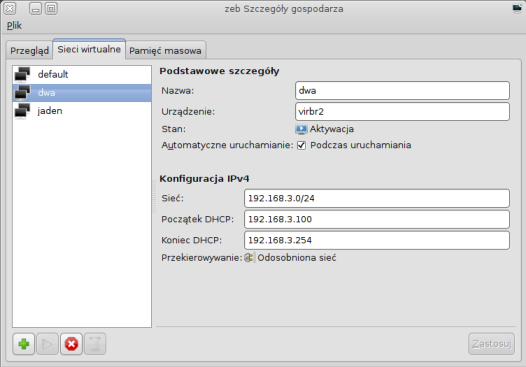Click the red stop network button
Screen dimensions: 526x367
71,344
